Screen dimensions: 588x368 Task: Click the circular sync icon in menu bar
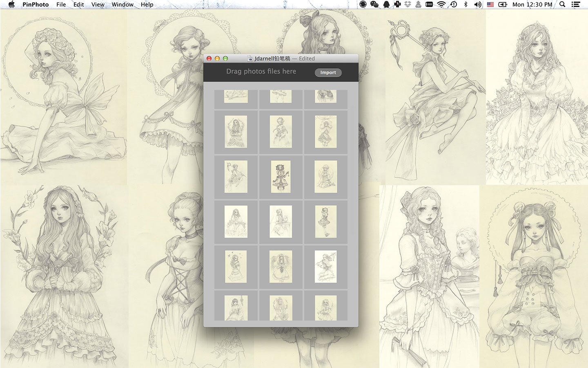pyautogui.click(x=363, y=4)
